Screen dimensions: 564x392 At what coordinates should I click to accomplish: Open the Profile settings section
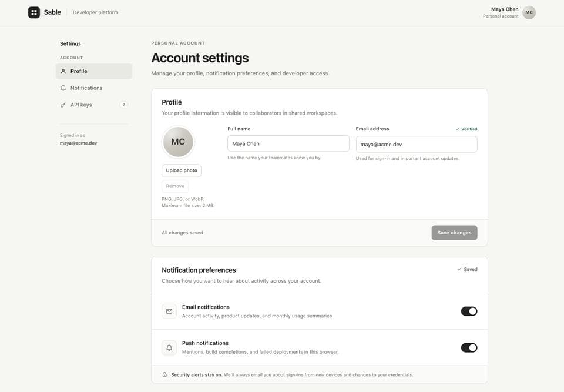click(x=94, y=71)
